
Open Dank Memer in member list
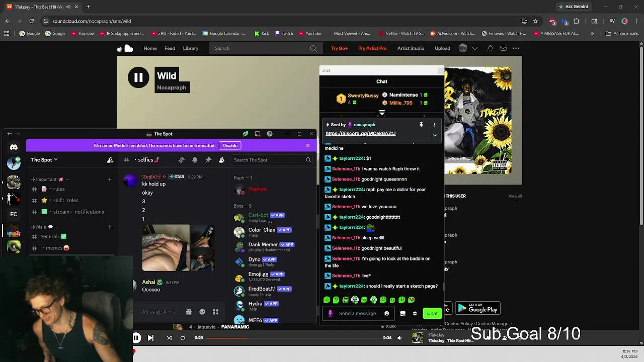(272, 247)
